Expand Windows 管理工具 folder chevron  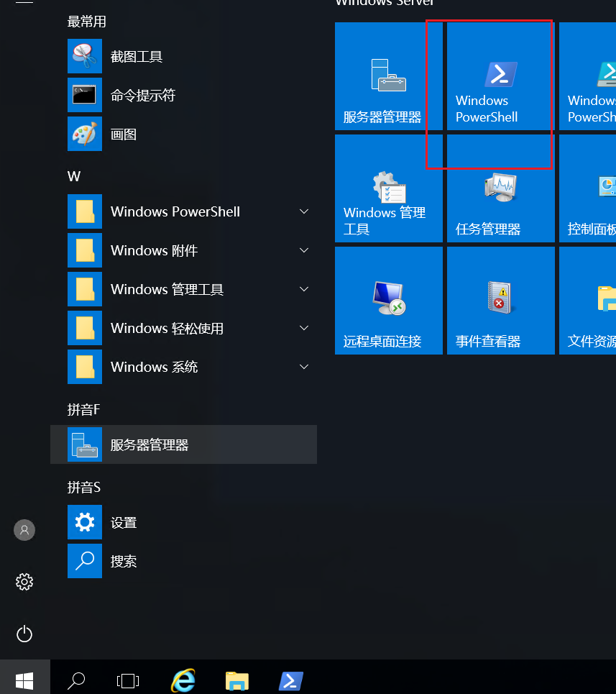(304, 289)
